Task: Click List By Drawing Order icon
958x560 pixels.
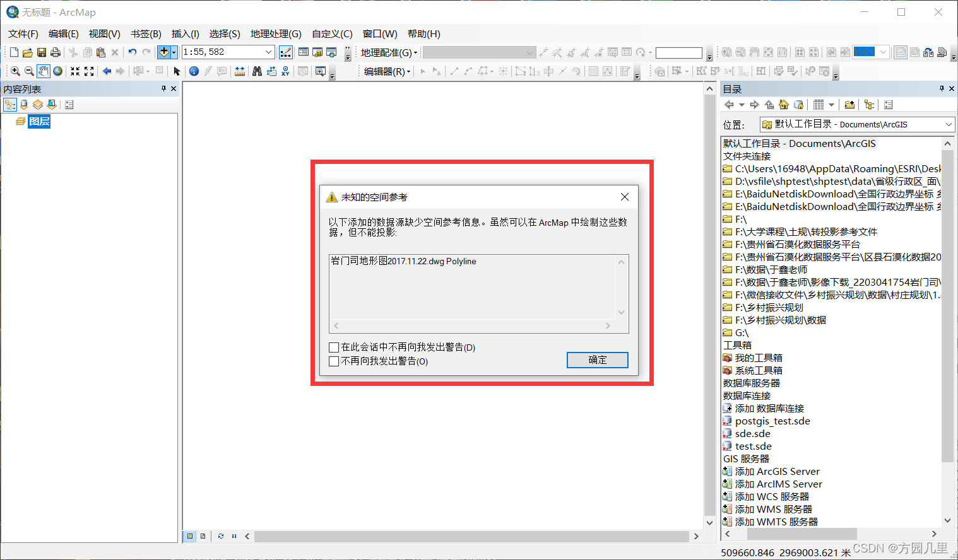Action: click(10, 105)
